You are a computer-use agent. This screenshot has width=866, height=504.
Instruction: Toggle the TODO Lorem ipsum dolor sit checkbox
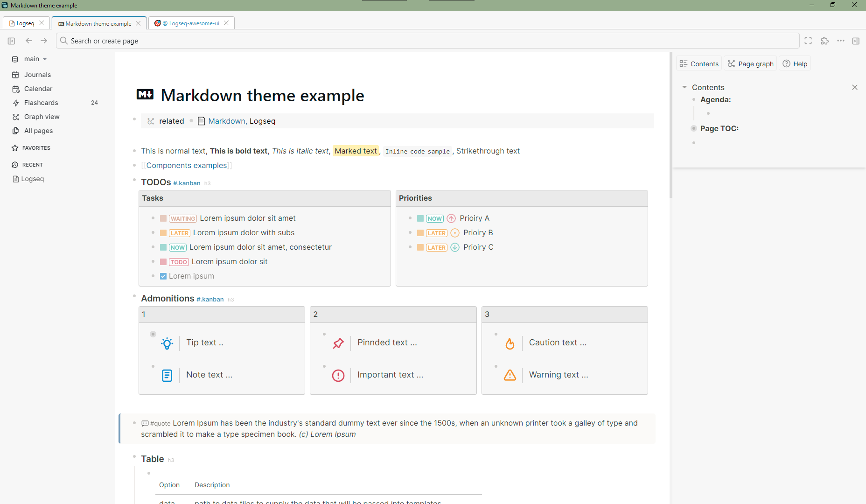coord(163,262)
